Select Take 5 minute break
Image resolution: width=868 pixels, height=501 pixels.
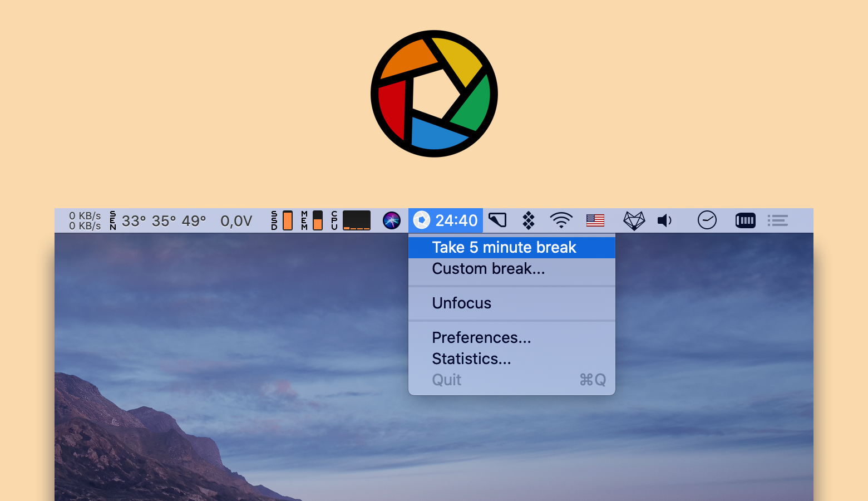511,247
